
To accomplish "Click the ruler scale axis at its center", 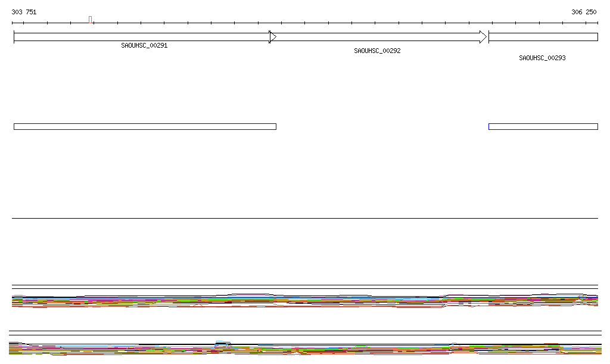I will coord(304,23).
